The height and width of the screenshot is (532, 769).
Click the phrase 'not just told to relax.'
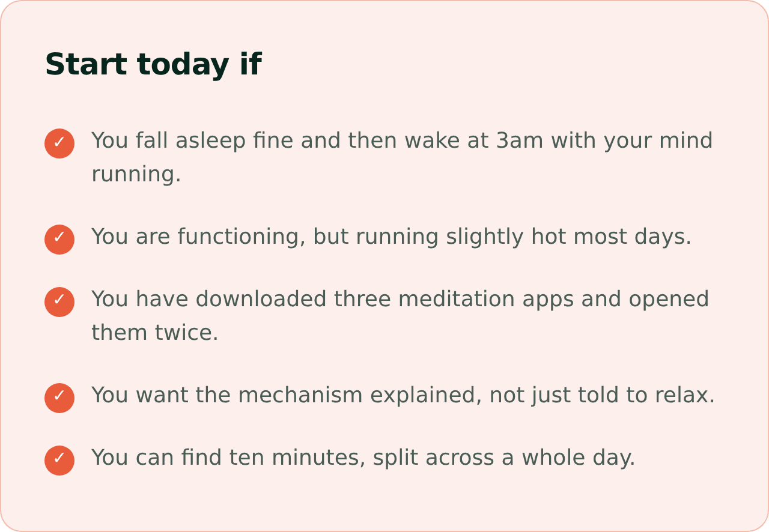pyautogui.click(x=602, y=395)
